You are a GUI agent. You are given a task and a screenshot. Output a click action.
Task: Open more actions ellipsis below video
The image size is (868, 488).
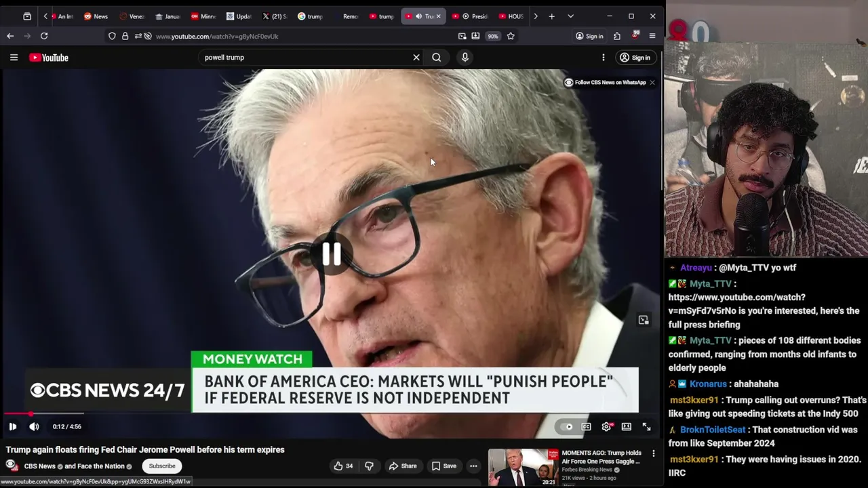(x=473, y=466)
